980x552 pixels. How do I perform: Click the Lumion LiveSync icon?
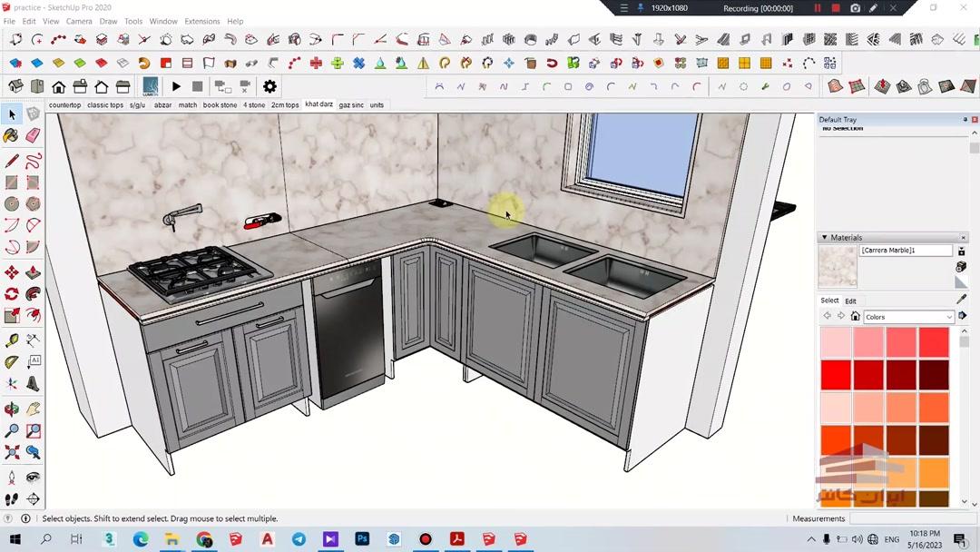coord(151,86)
